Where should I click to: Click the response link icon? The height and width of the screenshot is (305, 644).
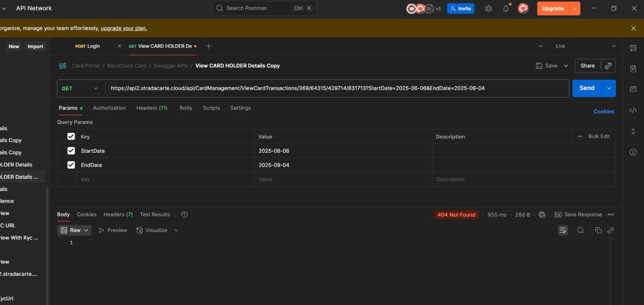point(611,230)
